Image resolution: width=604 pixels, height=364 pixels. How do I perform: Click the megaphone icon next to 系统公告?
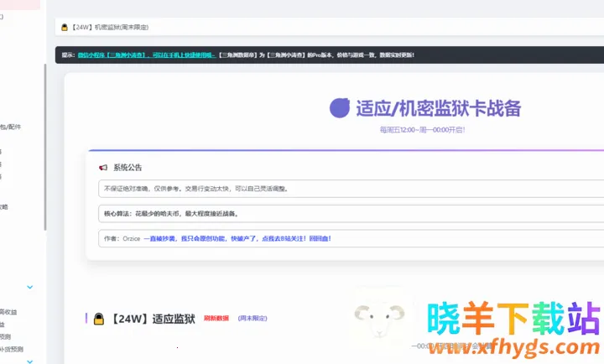coord(102,167)
